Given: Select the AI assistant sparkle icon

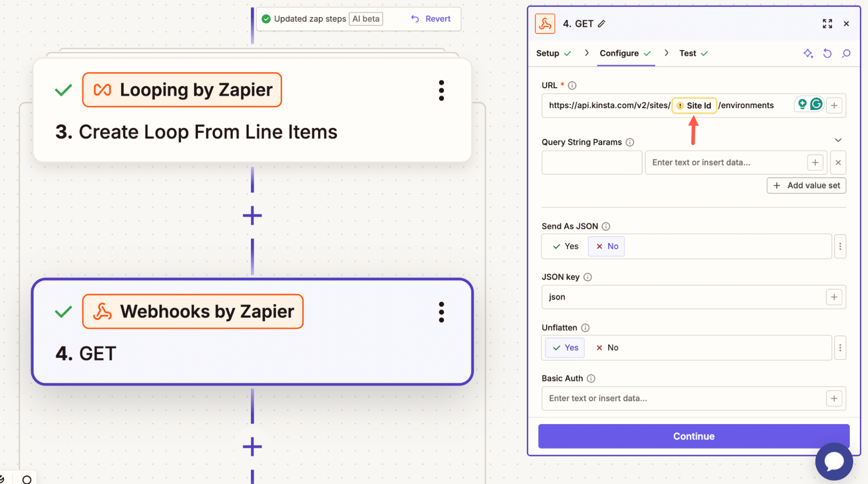Looking at the screenshot, I should tap(808, 53).
